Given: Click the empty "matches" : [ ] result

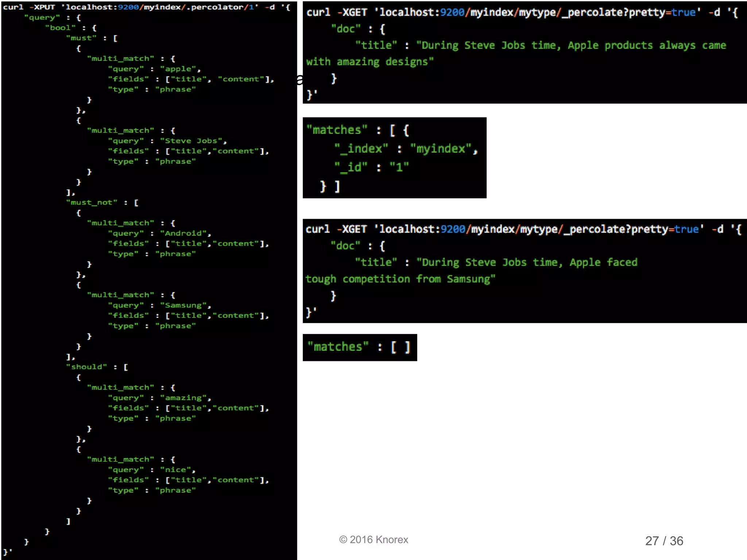Looking at the screenshot, I should pyautogui.click(x=359, y=347).
